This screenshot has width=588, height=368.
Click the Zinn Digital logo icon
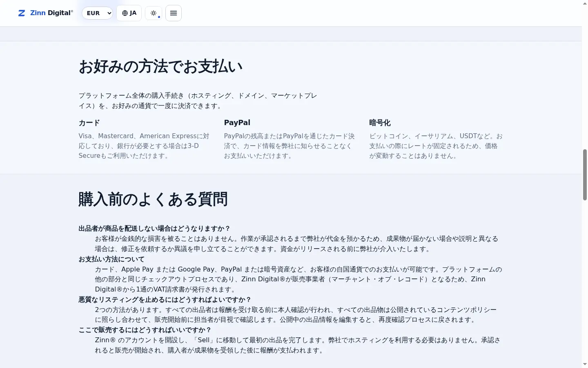coord(22,13)
